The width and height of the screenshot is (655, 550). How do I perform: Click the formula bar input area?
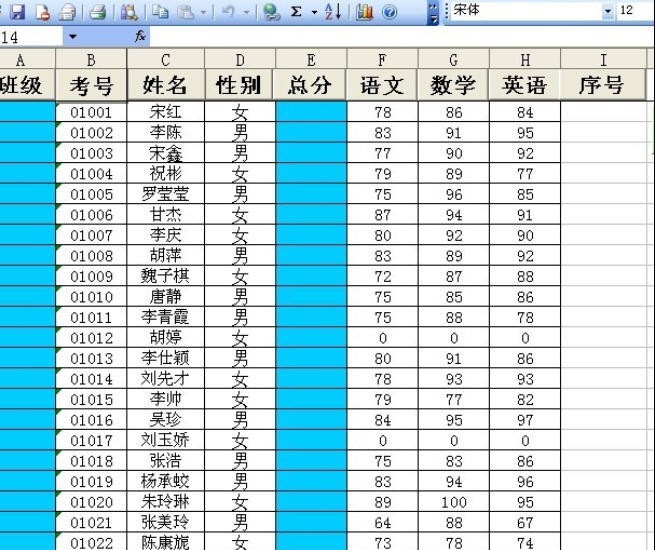coord(402,37)
